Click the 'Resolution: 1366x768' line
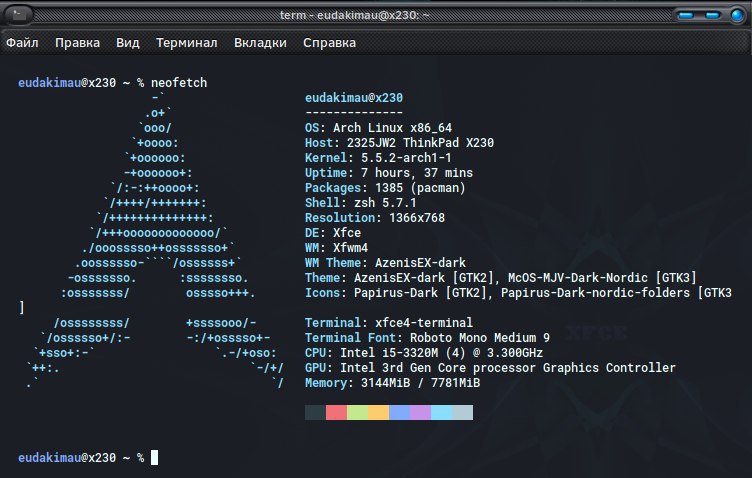This screenshot has width=752, height=478. pyautogui.click(x=375, y=218)
